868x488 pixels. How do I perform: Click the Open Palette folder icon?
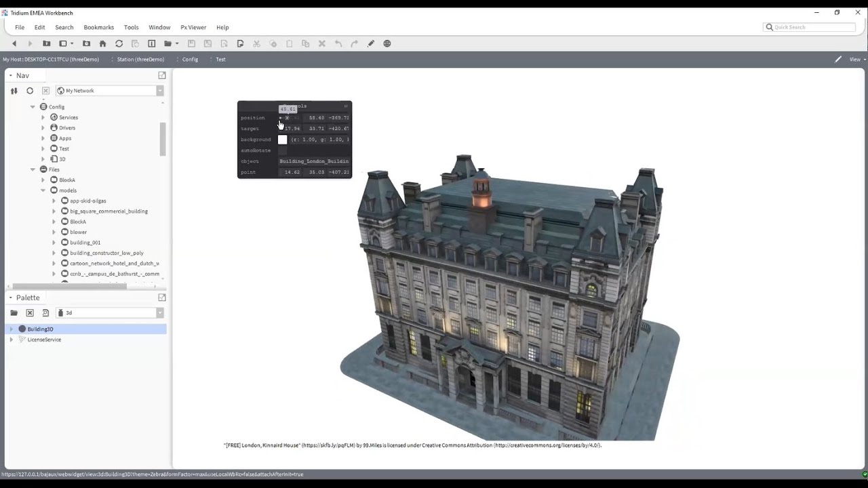[x=14, y=313]
